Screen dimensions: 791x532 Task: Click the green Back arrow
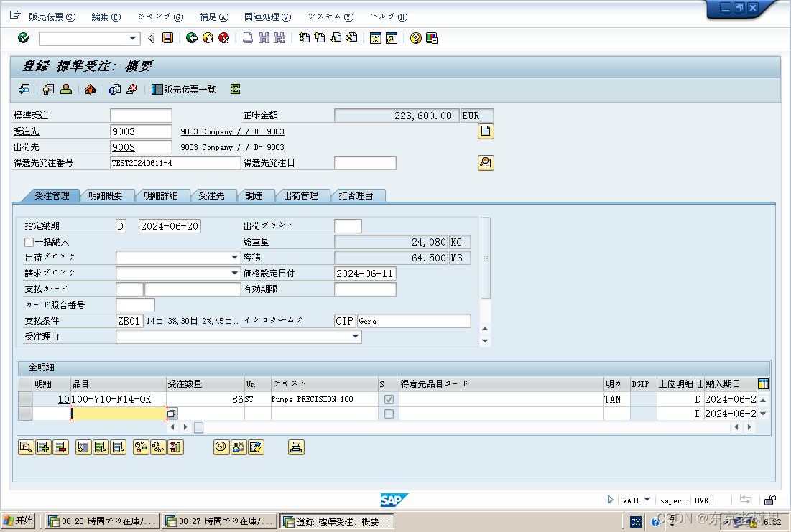[191, 38]
